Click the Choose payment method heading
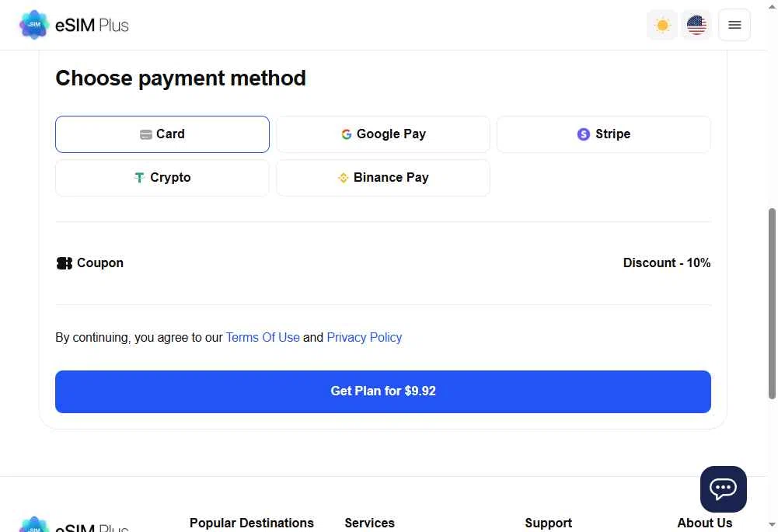 [180, 78]
